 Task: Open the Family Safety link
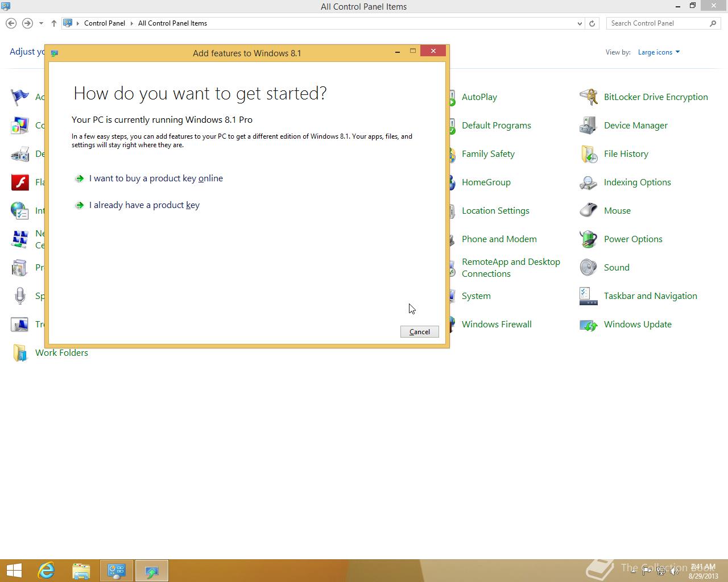pyautogui.click(x=488, y=154)
